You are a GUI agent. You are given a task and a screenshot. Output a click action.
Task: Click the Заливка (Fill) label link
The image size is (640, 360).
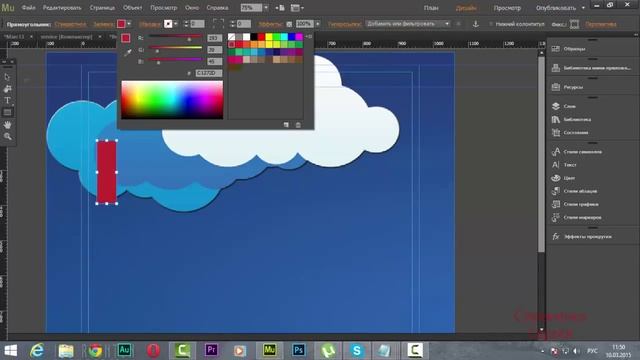(104, 24)
